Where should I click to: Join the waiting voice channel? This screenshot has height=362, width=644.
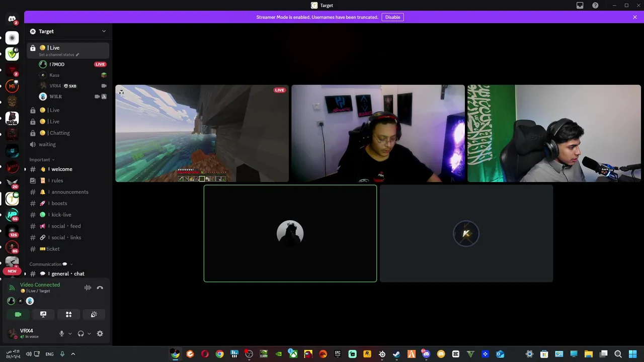(x=68, y=144)
